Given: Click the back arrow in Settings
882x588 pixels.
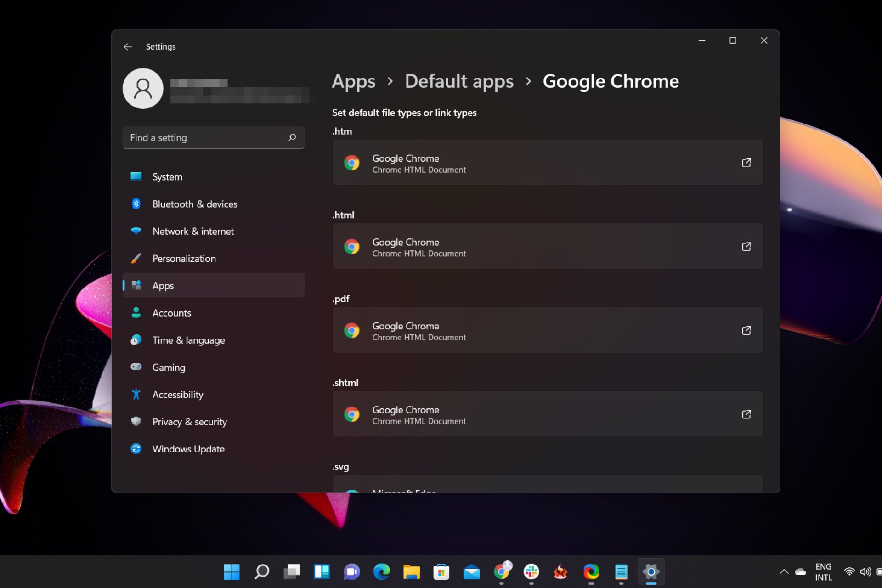Looking at the screenshot, I should click(127, 46).
